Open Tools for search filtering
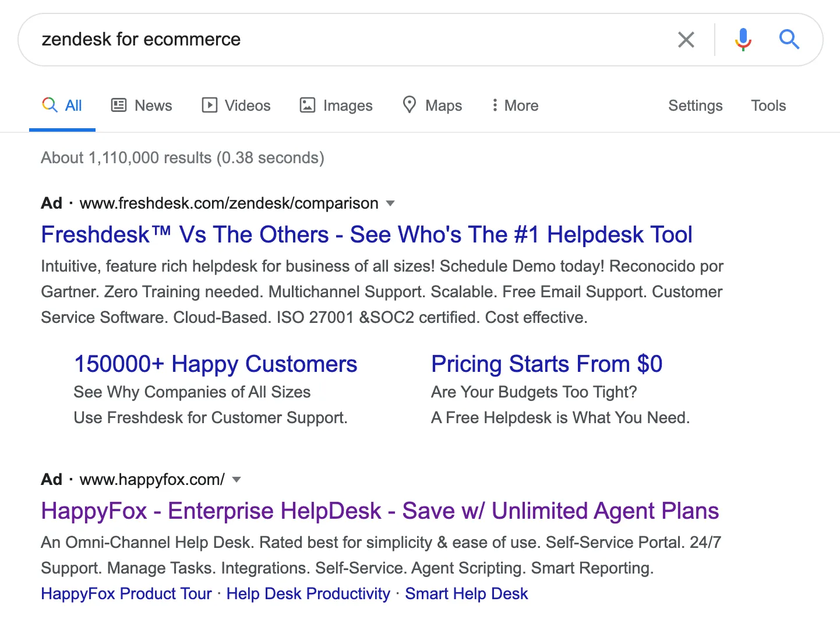 click(768, 105)
